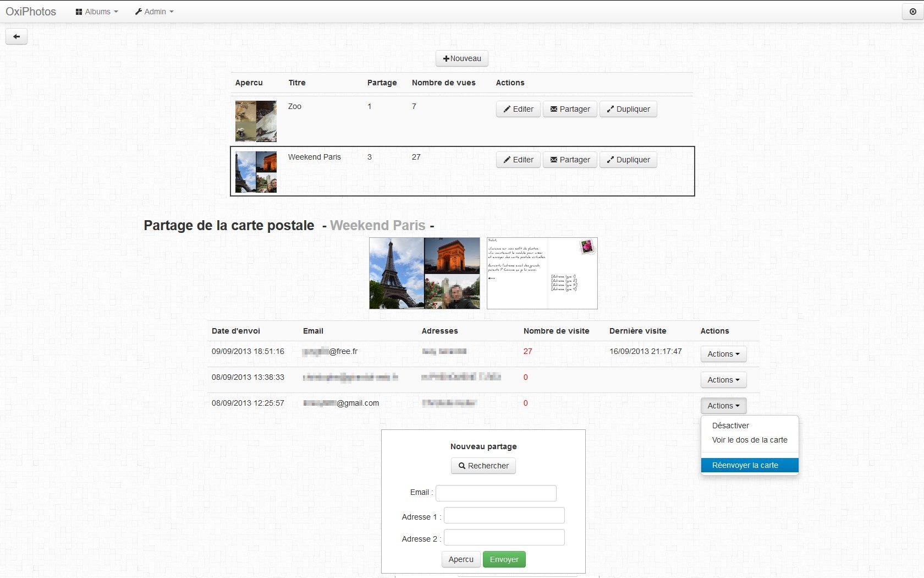Open the Albums dropdown menu

97,12
